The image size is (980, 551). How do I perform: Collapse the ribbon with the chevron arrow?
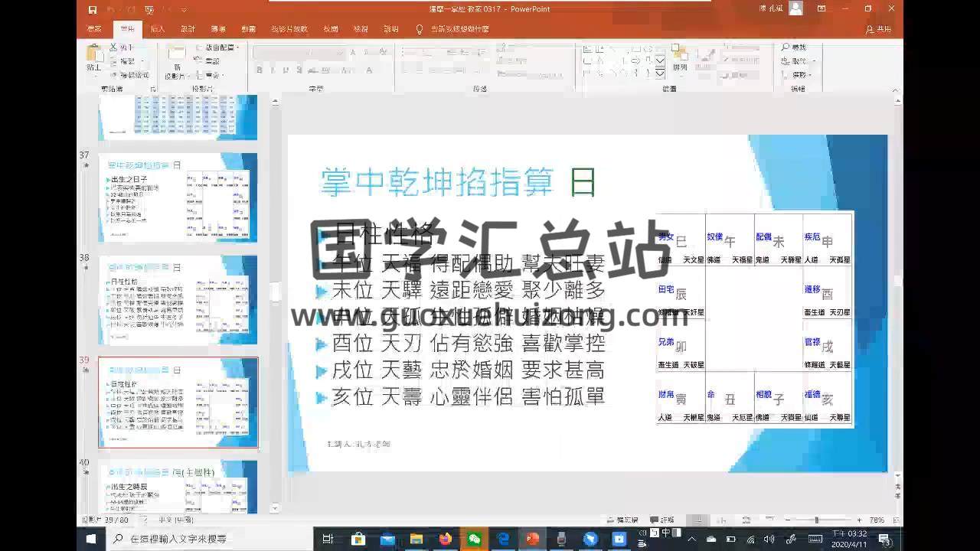pos(894,90)
